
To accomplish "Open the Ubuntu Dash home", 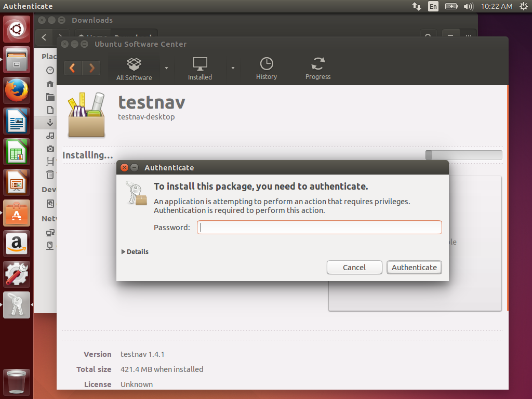I will 17,30.
